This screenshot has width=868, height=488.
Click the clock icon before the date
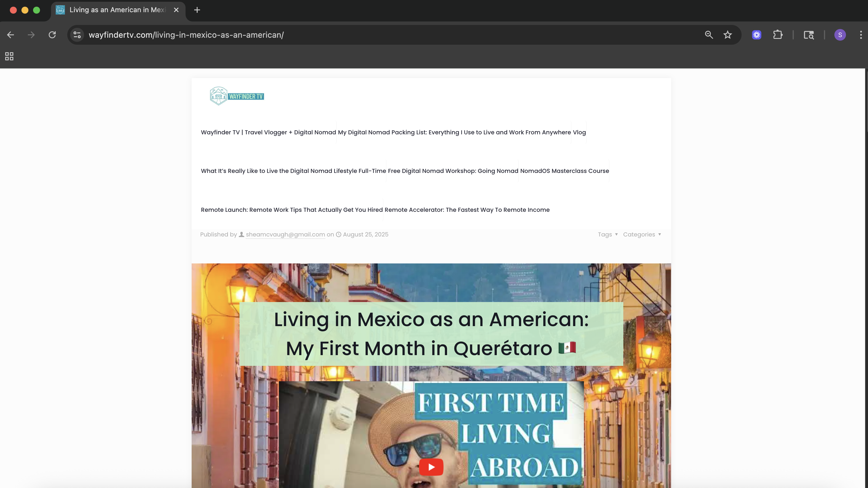pyautogui.click(x=339, y=234)
